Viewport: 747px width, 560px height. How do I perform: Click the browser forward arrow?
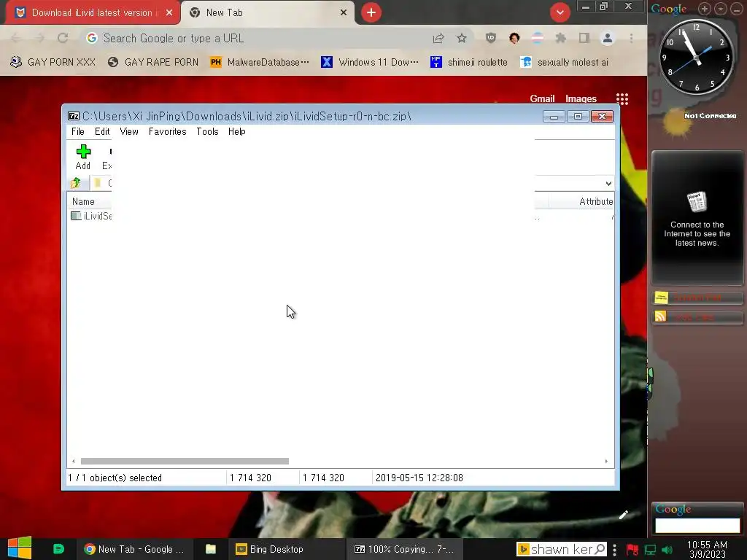tap(39, 38)
